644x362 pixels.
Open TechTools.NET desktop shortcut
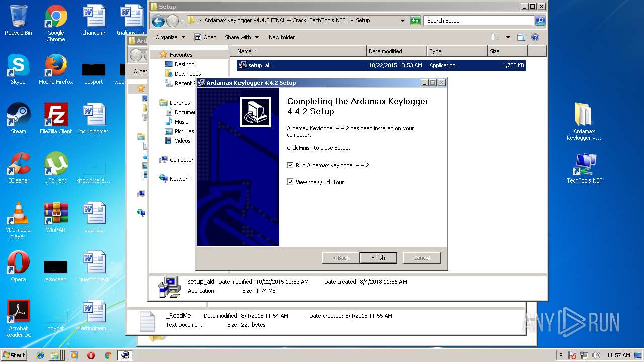(x=584, y=168)
